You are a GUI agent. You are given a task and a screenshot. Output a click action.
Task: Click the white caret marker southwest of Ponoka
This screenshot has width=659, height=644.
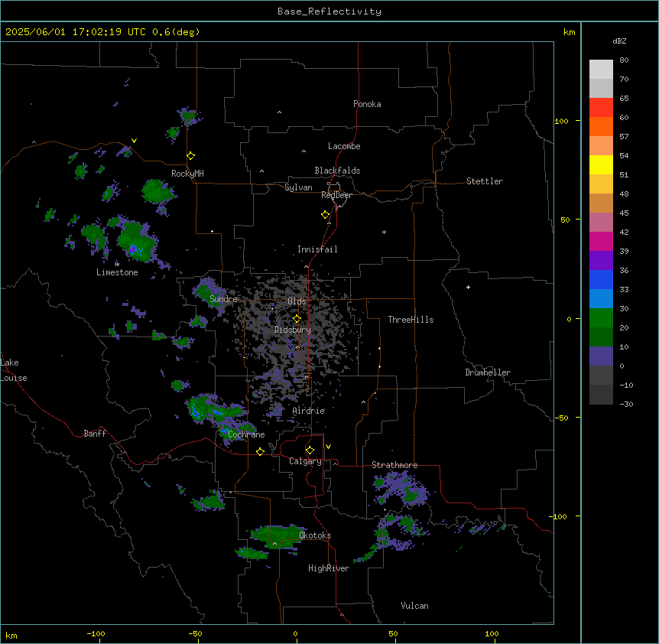pyautogui.click(x=279, y=112)
